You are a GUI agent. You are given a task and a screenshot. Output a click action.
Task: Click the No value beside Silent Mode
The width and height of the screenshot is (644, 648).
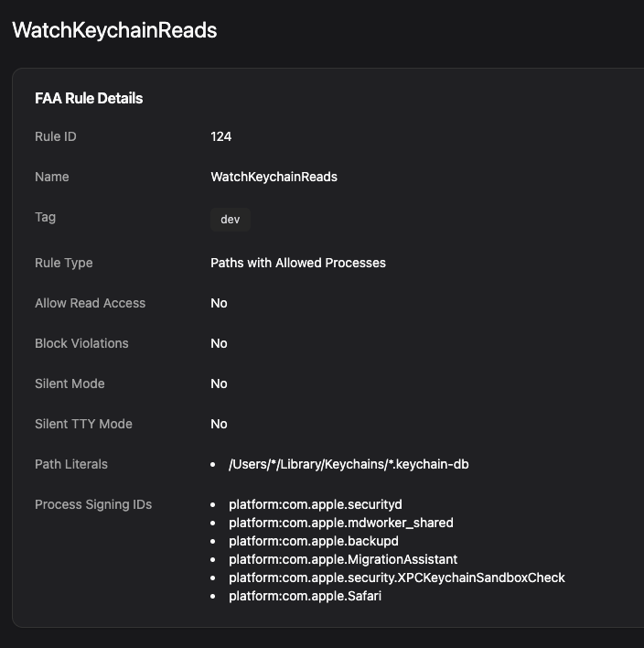click(x=219, y=383)
